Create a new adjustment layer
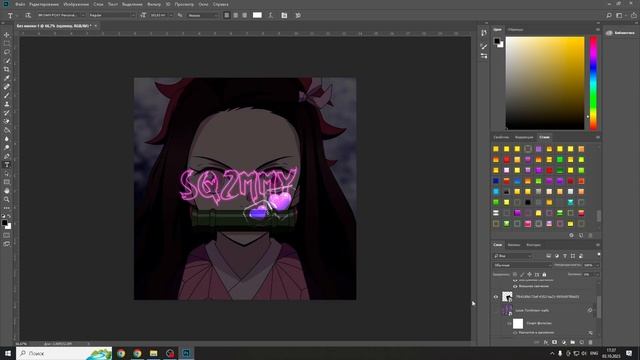The width and height of the screenshot is (640, 360). tap(564, 342)
